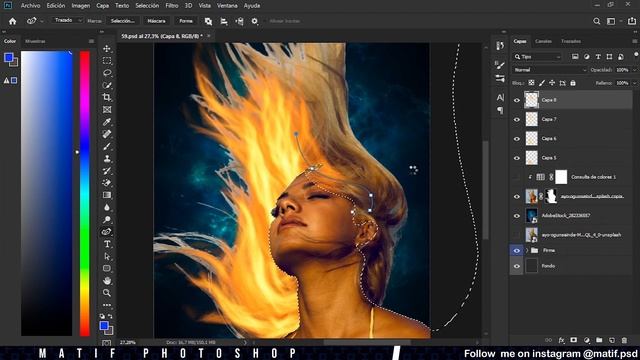Click the search icon at top right
This screenshot has width=640, height=360.
[x=596, y=21]
